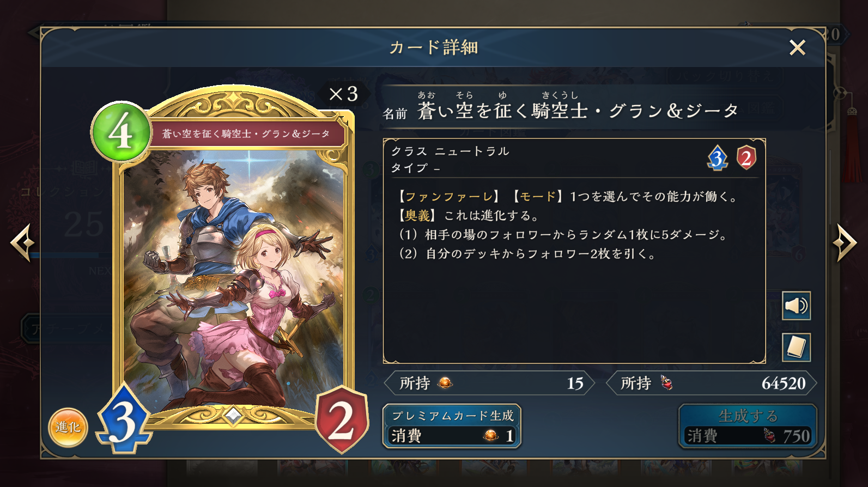The height and width of the screenshot is (487, 868).
Task: Click the 生成する create button
Action: 748,426
